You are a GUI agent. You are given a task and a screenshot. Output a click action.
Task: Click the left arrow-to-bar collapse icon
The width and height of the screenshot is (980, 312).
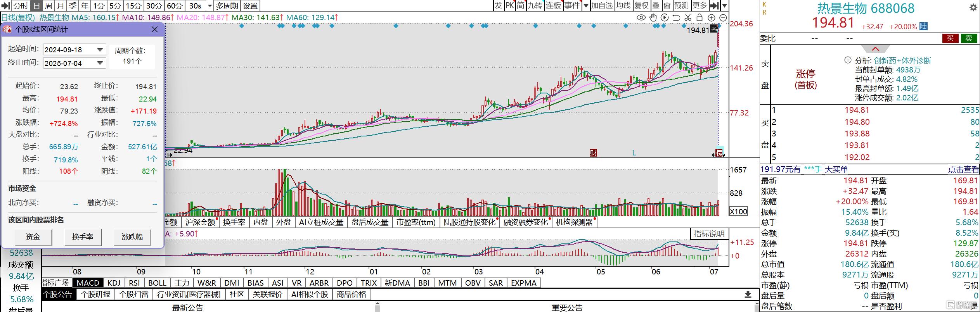coord(5,6)
